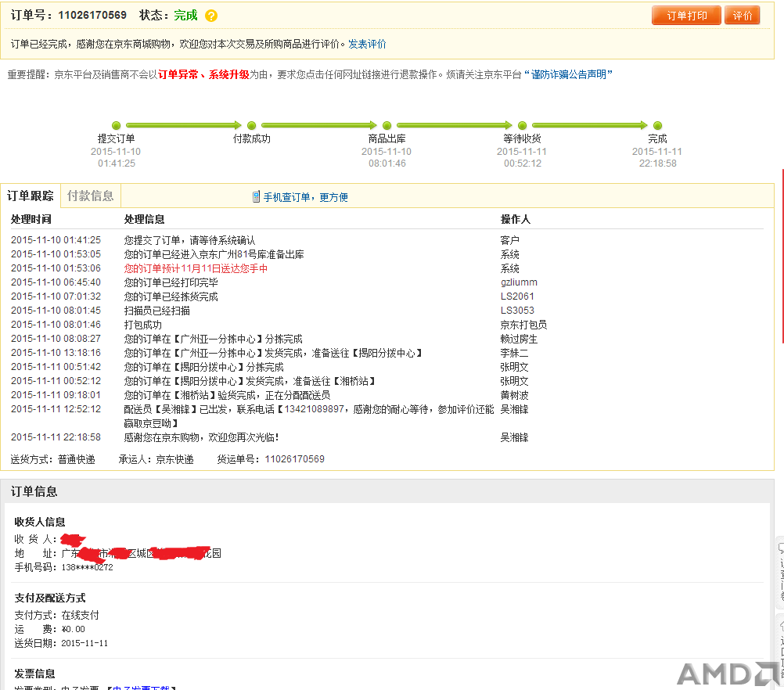
Task: Click the row 您的订单已经进入京东广州81号库准备出库
Action: click(x=214, y=254)
